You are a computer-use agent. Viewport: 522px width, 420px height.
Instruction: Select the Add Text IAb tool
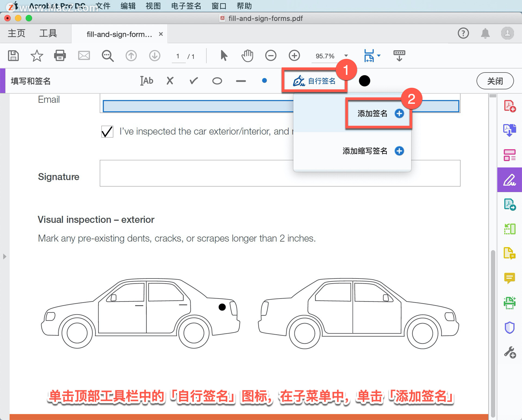(147, 81)
